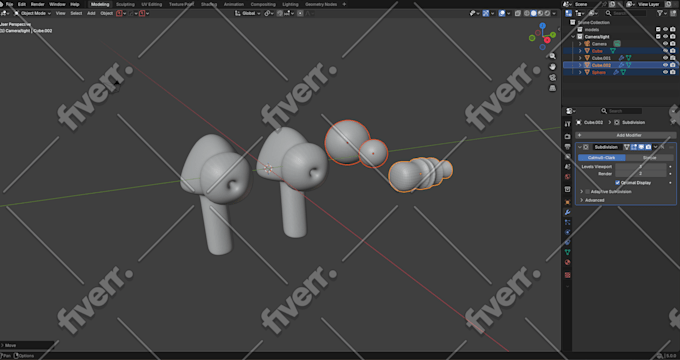Click Options in the status bar
The height and width of the screenshot is (360, 680).
tap(26, 356)
